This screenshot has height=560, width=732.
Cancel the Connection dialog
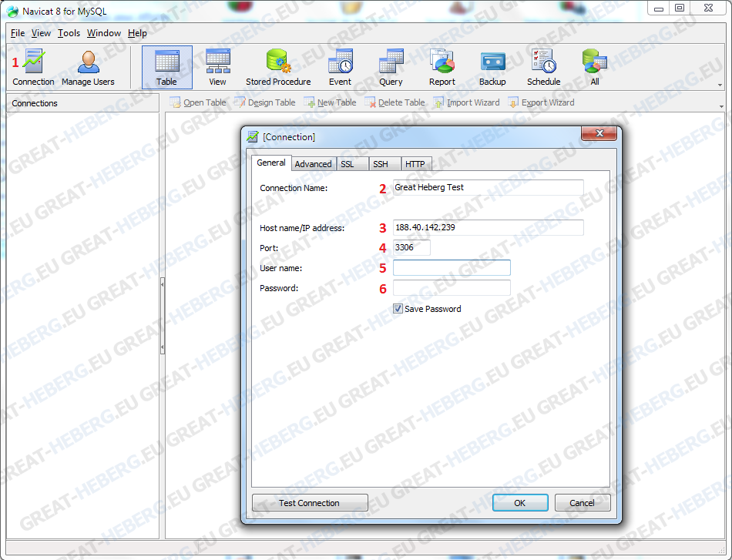point(583,503)
